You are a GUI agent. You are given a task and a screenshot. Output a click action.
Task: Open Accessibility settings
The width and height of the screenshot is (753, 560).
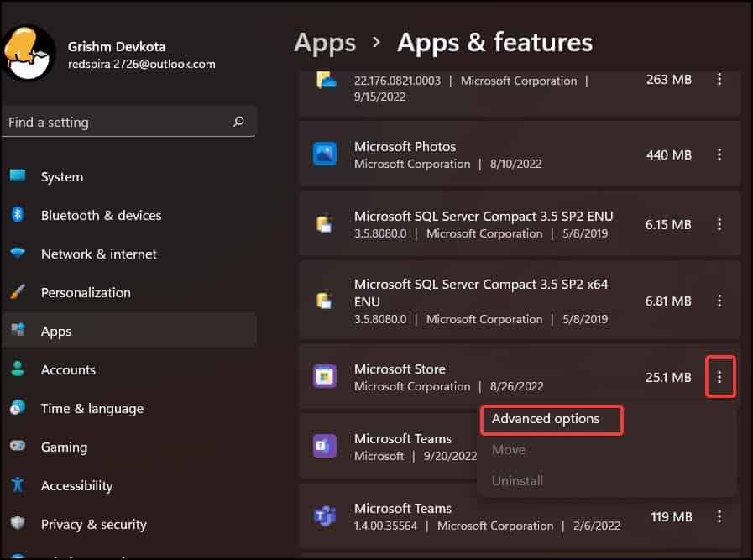pos(129,485)
